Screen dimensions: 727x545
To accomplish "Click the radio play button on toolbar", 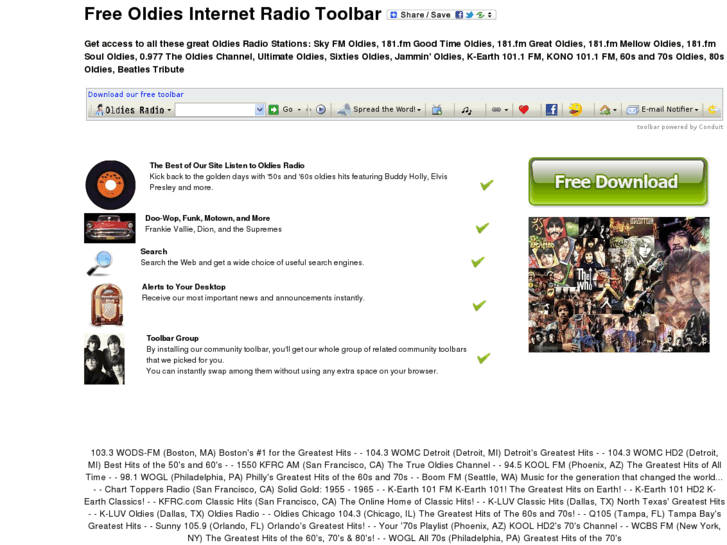I will 320,109.
